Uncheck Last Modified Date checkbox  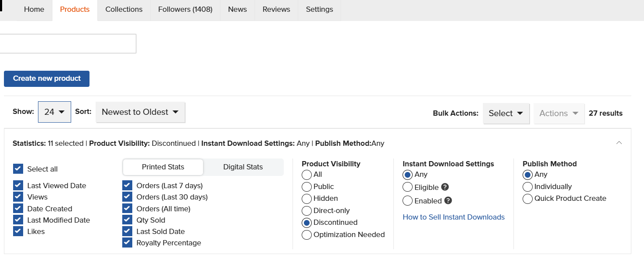tap(18, 220)
